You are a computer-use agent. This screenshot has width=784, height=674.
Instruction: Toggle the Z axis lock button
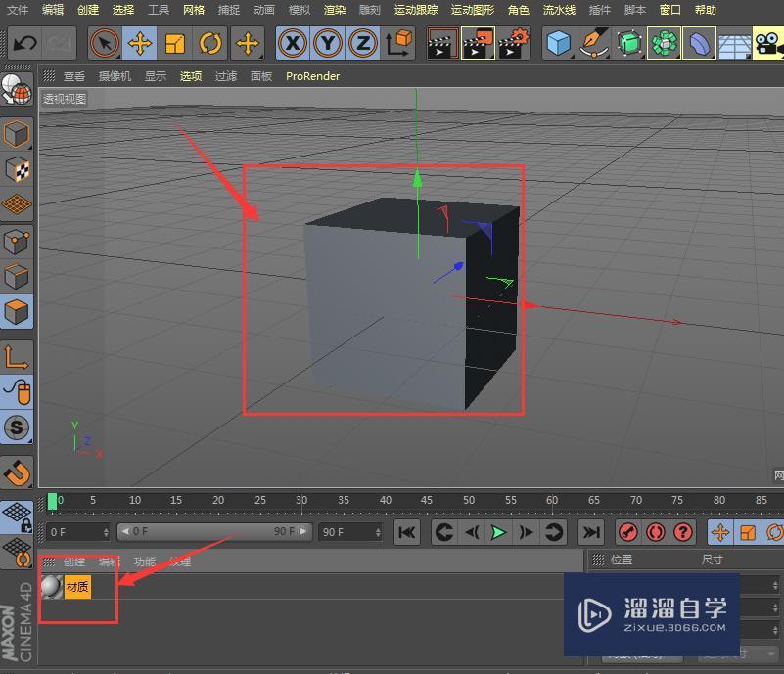pyautogui.click(x=364, y=43)
